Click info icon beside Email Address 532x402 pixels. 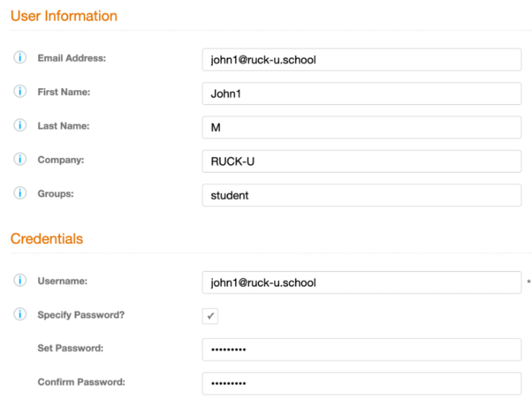coord(20,58)
